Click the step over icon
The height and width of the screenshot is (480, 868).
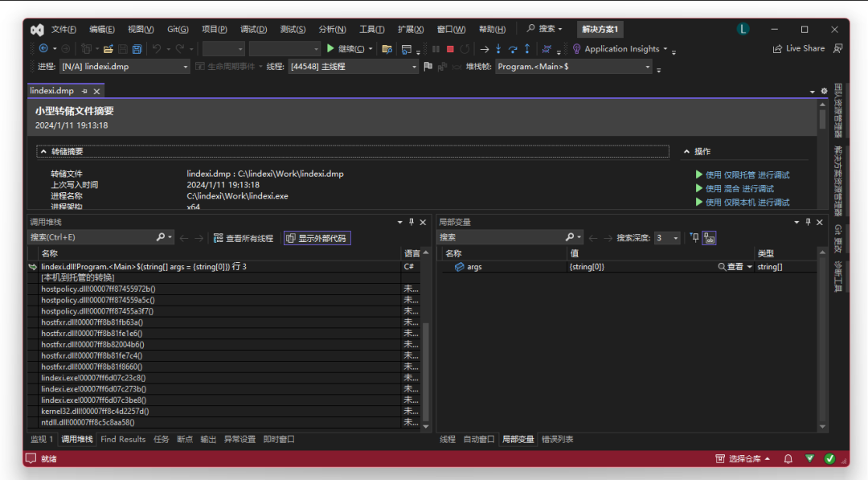(x=513, y=49)
